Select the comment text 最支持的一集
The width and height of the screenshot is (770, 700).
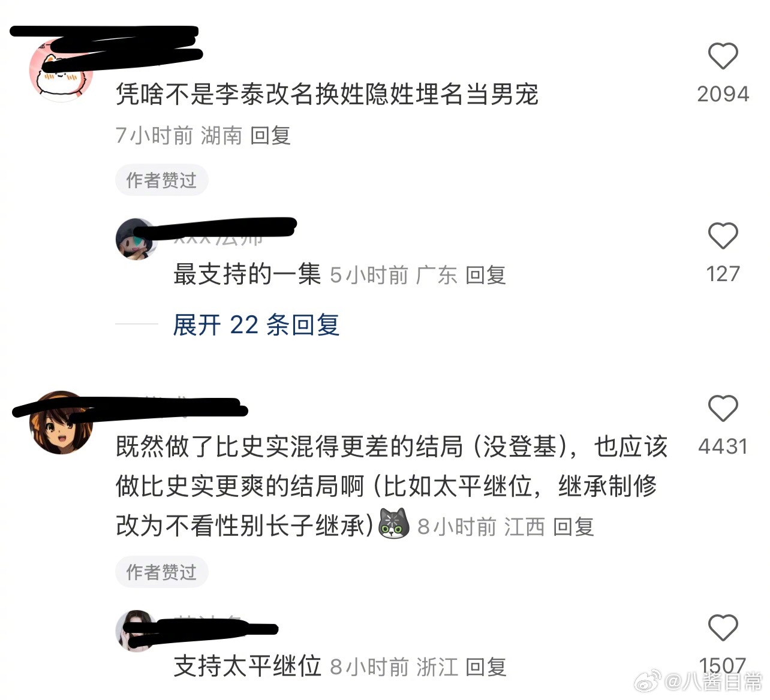pos(248,274)
